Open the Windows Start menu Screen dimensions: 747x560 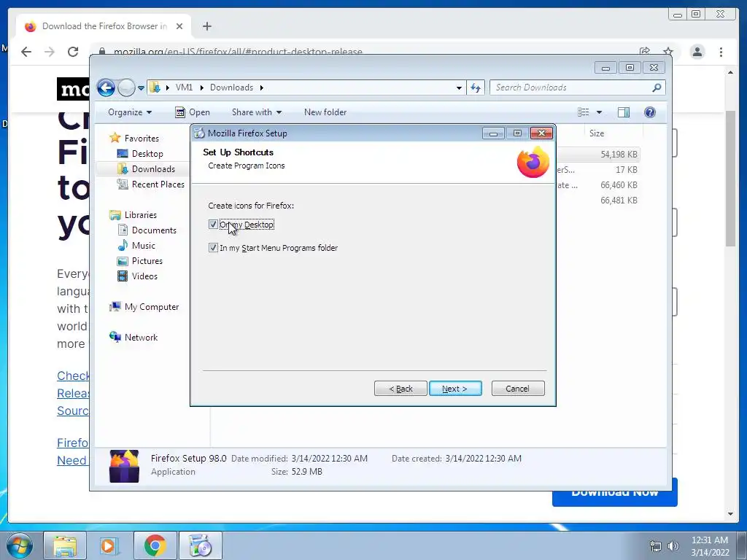pos(19,545)
